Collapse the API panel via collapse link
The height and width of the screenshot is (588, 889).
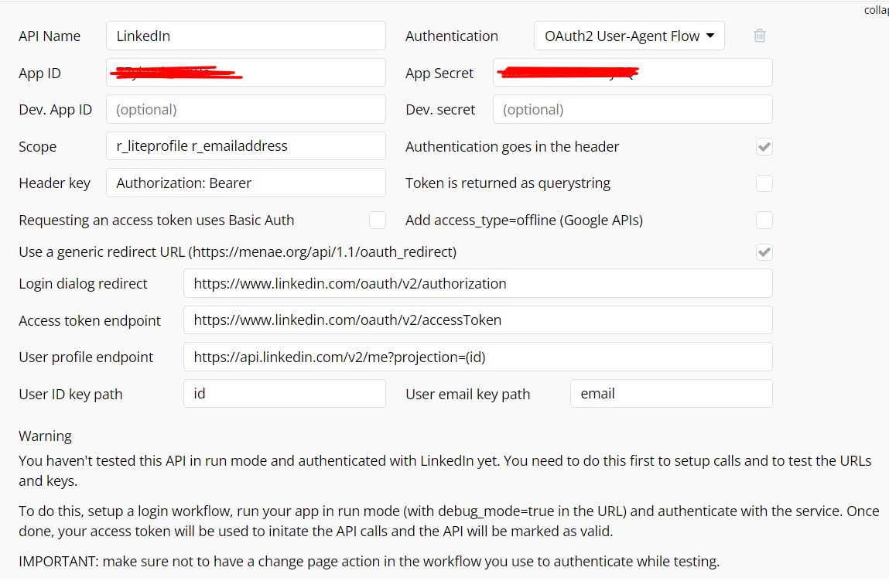[x=877, y=10]
